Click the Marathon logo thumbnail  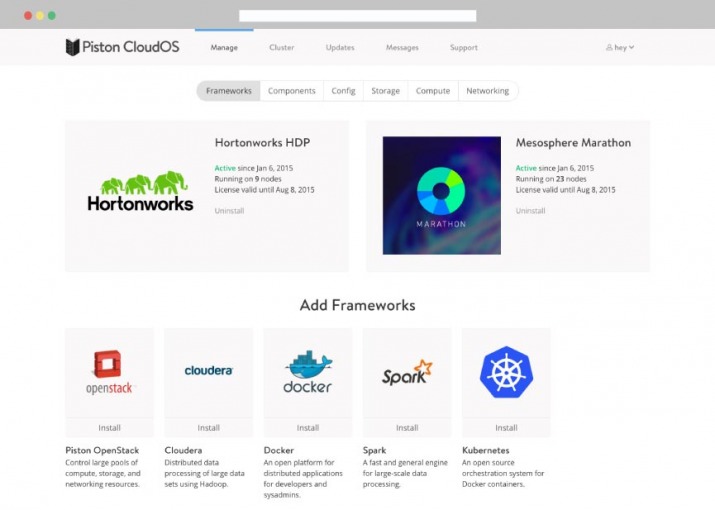click(441, 195)
